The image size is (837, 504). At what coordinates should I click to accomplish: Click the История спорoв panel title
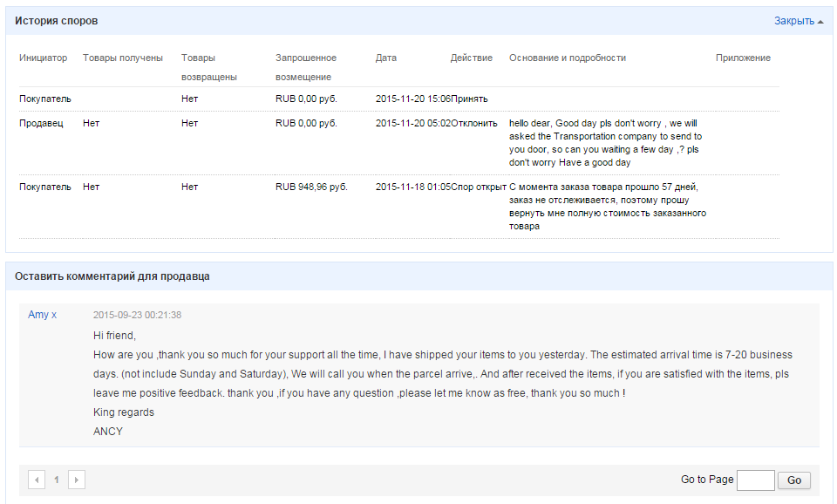click(57, 21)
